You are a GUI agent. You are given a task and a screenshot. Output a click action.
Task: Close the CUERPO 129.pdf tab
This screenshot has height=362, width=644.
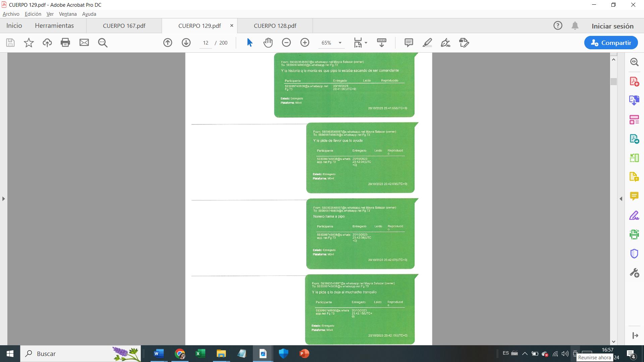coord(231,25)
